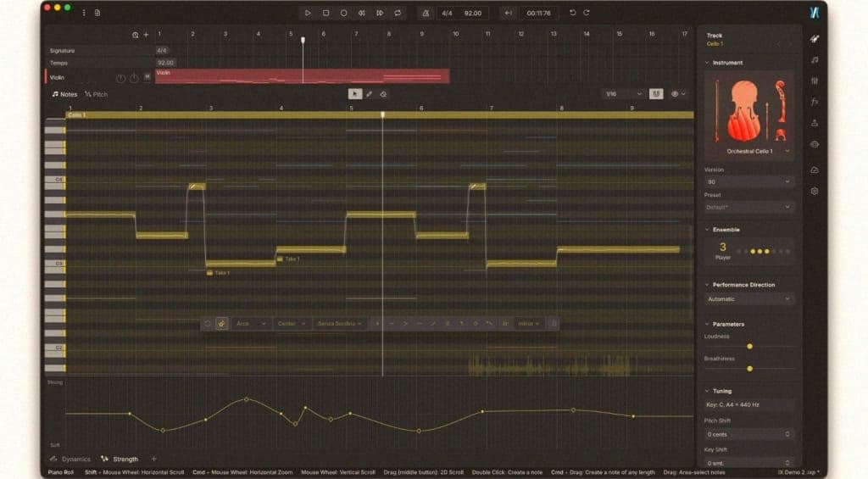Collapse the Tuning section
868x479 pixels.
coord(707,391)
